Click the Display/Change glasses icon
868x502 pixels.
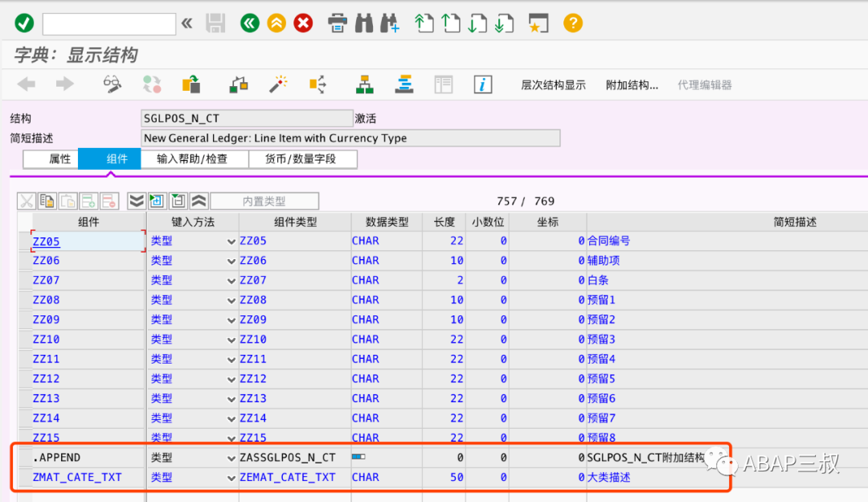(x=113, y=84)
